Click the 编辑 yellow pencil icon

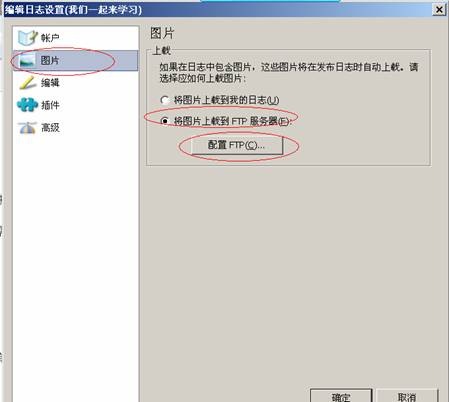pos(27,83)
